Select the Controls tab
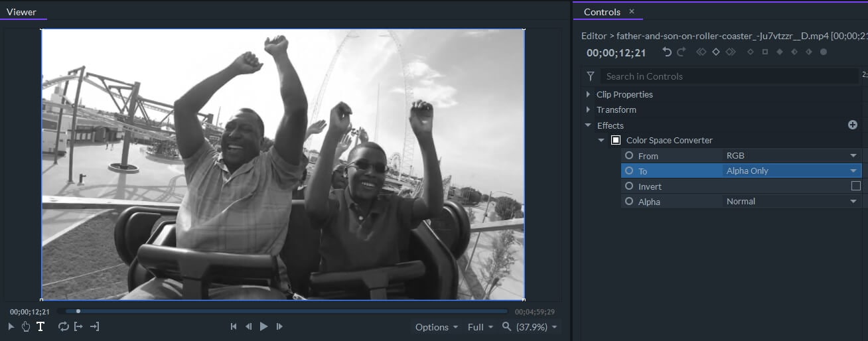 tap(602, 12)
